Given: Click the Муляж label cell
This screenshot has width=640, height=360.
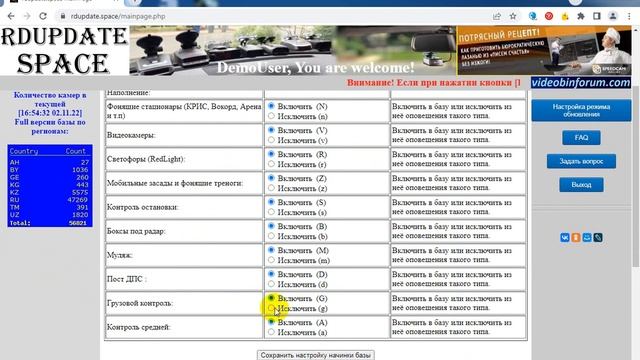Looking at the screenshot, I should tap(184, 255).
